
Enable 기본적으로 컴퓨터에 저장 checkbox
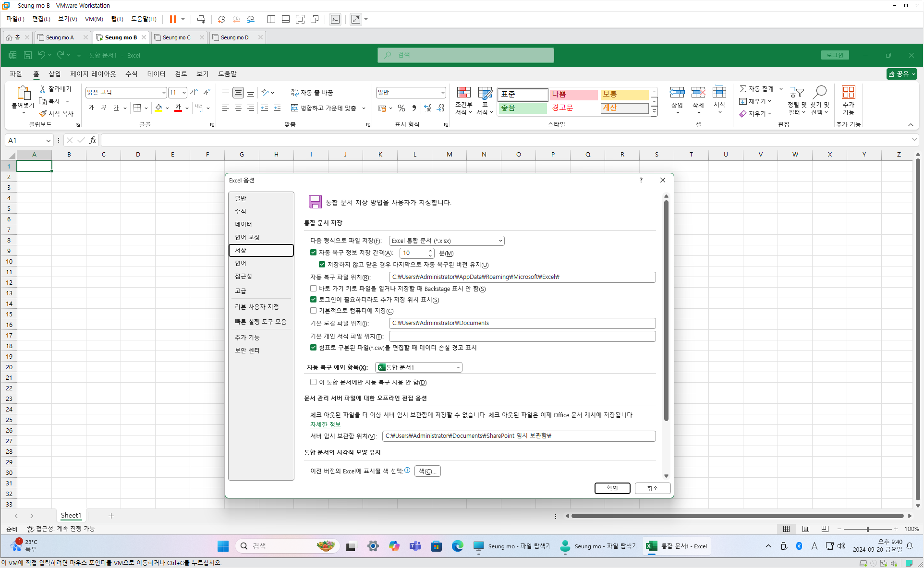tap(314, 311)
